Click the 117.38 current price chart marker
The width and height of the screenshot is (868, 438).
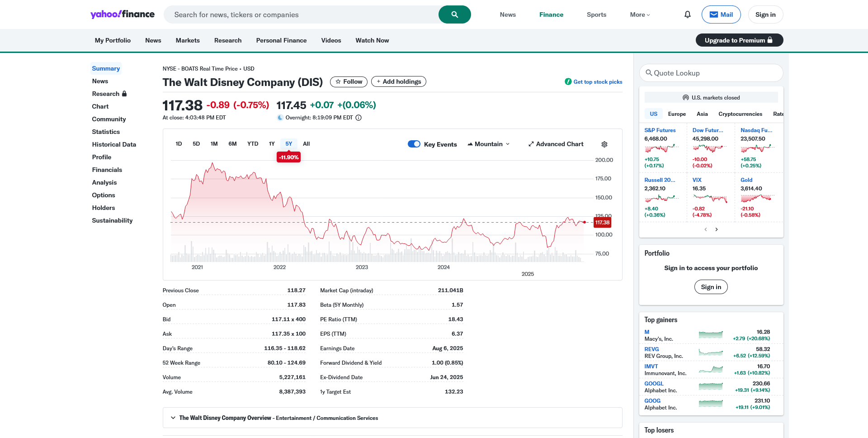[x=602, y=222]
